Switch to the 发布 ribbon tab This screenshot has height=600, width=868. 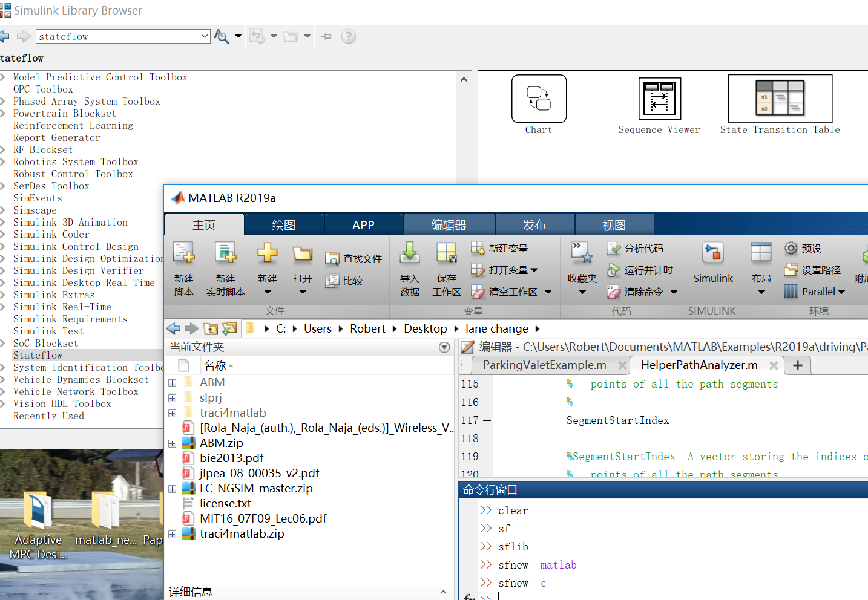534,225
